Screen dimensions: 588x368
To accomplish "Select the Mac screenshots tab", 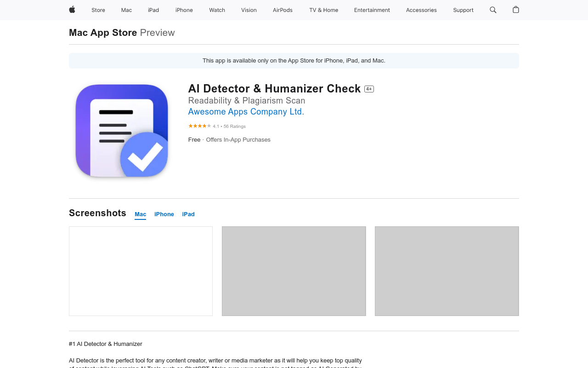I will tap(141, 214).
